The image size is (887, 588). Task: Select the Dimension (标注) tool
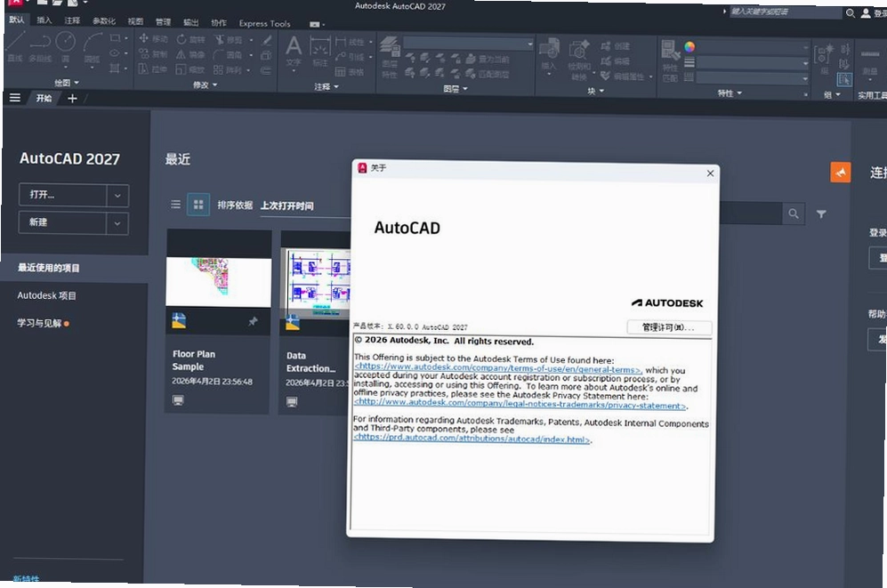tap(320, 52)
